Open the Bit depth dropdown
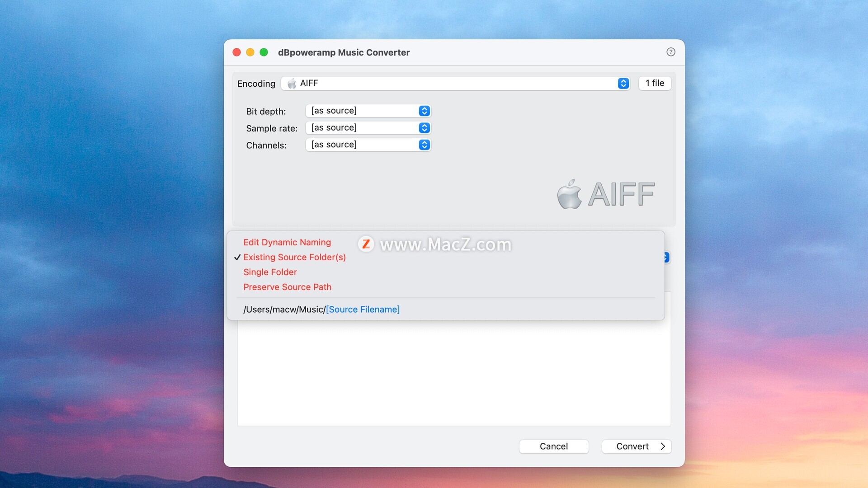The width and height of the screenshot is (868, 488). (x=368, y=111)
